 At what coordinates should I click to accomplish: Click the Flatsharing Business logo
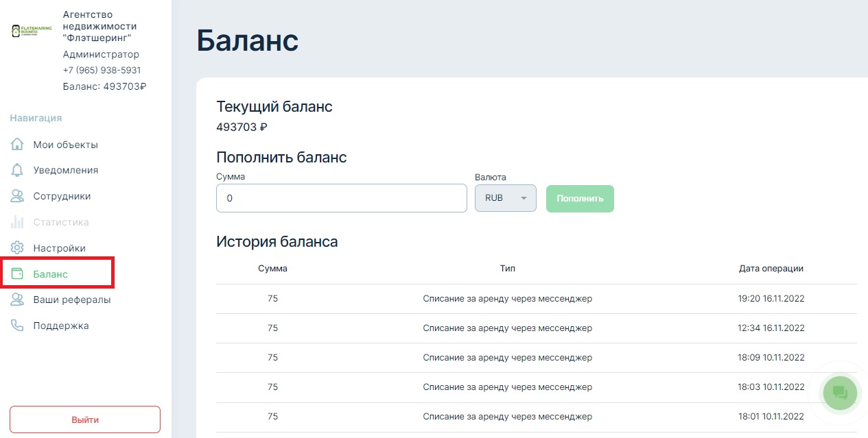tap(32, 31)
